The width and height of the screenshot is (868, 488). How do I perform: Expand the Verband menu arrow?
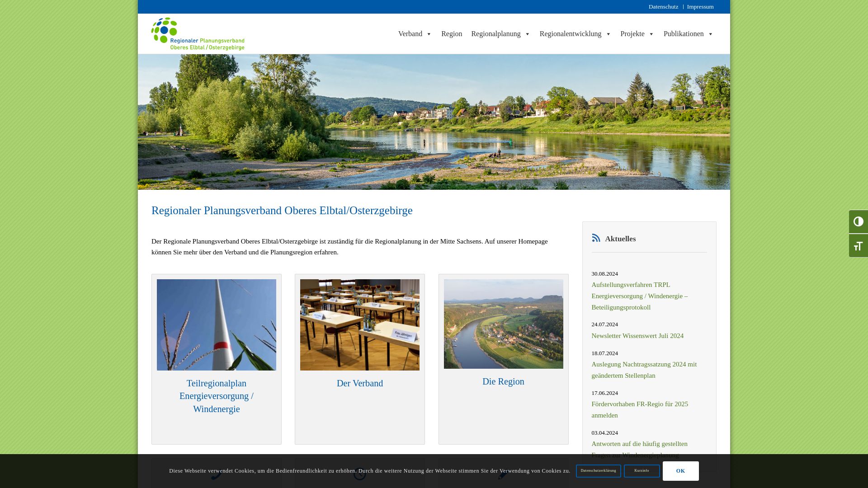coord(429,34)
